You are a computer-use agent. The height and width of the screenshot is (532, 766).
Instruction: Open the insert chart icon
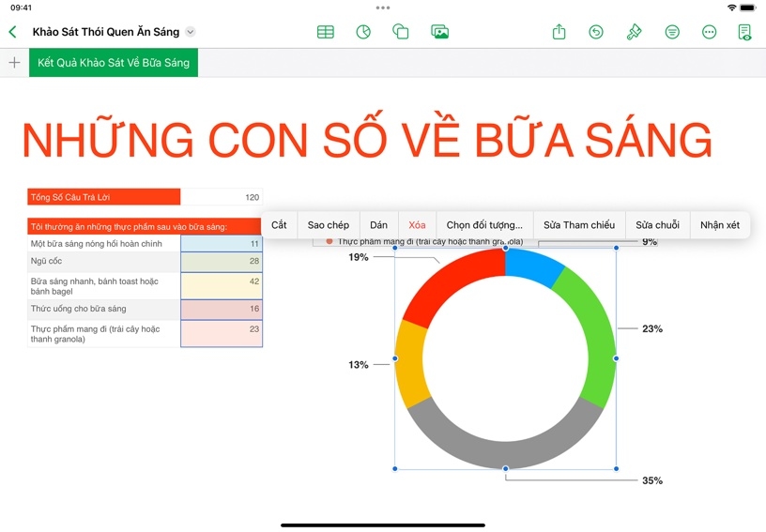363,32
